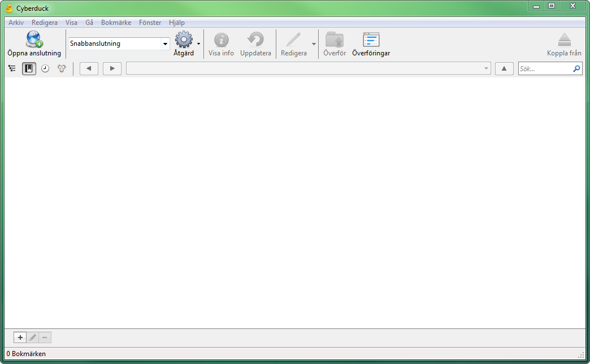Image resolution: width=590 pixels, height=364 pixels.
Task: Maximize the Cyberduck window
Action: (x=552, y=6)
